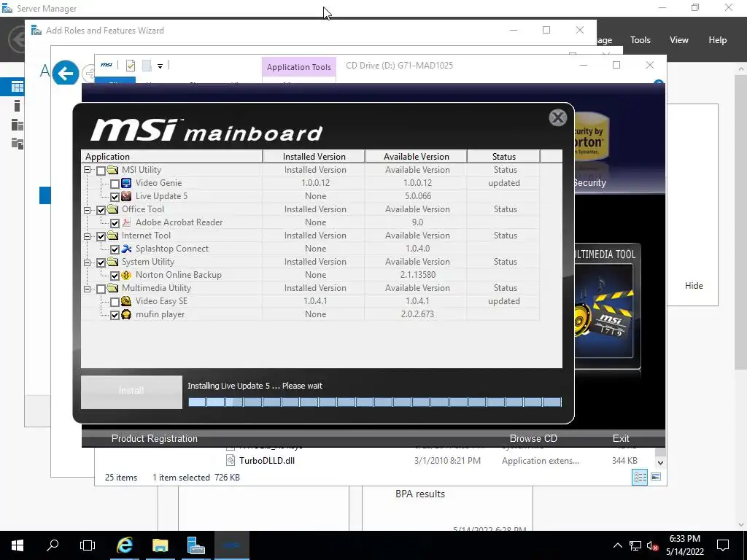This screenshot has width=747, height=560.
Task: Switch File Explorer to large icons view
Action: [656, 477]
